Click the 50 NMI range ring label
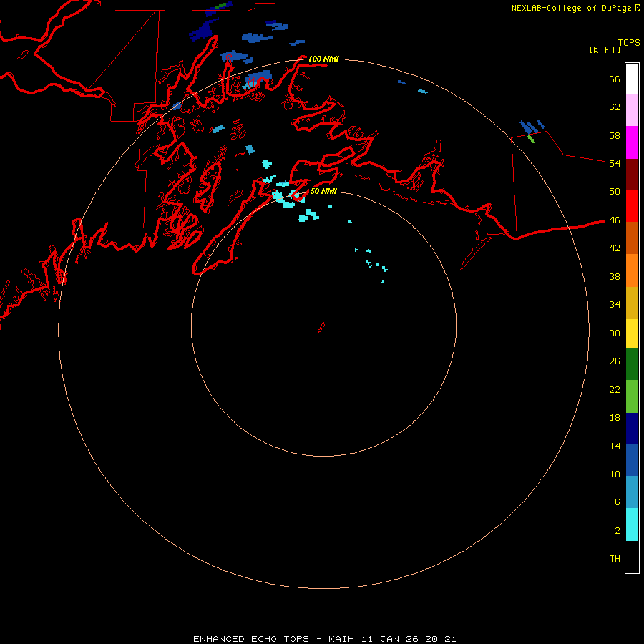The height and width of the screenshot is (644, 644). point(323,191)
